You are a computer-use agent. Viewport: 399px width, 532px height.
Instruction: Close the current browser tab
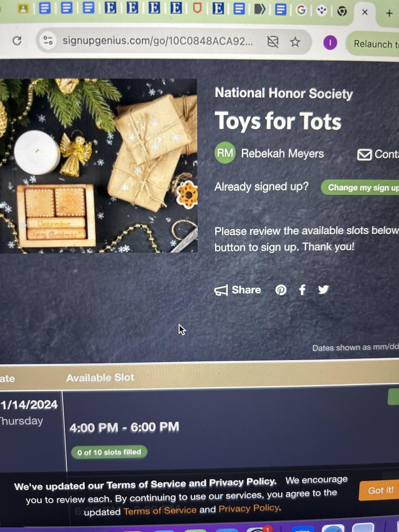click(365, 12)
